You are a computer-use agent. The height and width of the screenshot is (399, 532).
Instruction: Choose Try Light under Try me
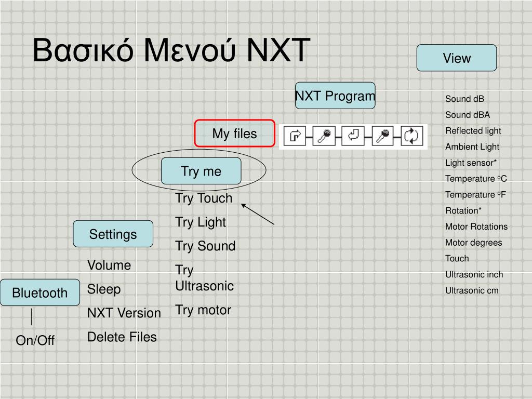point(201,222)
